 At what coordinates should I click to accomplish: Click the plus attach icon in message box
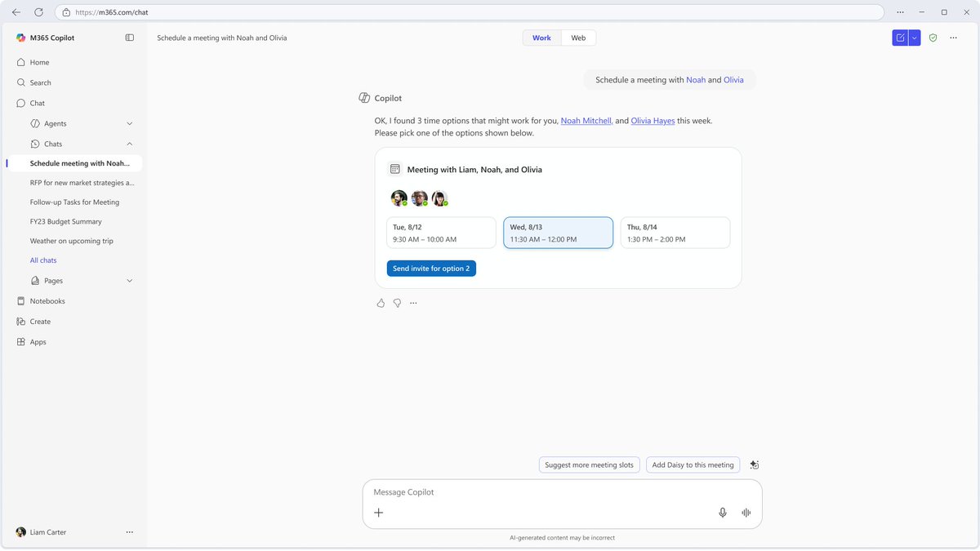pos(378,513)
